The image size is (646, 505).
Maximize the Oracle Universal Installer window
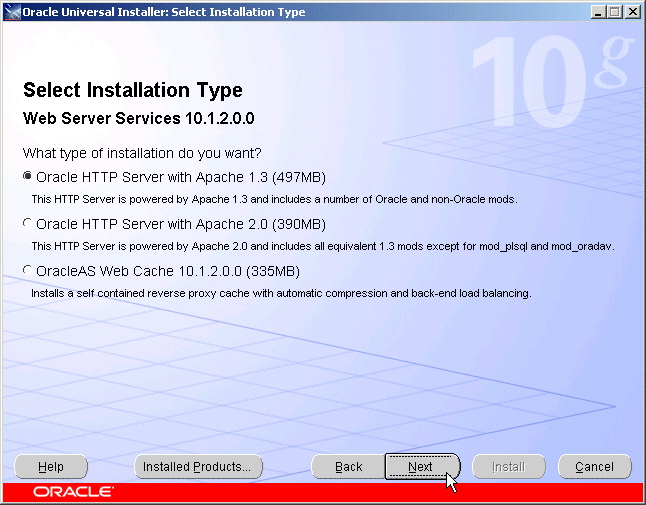(x=614, y=12)
